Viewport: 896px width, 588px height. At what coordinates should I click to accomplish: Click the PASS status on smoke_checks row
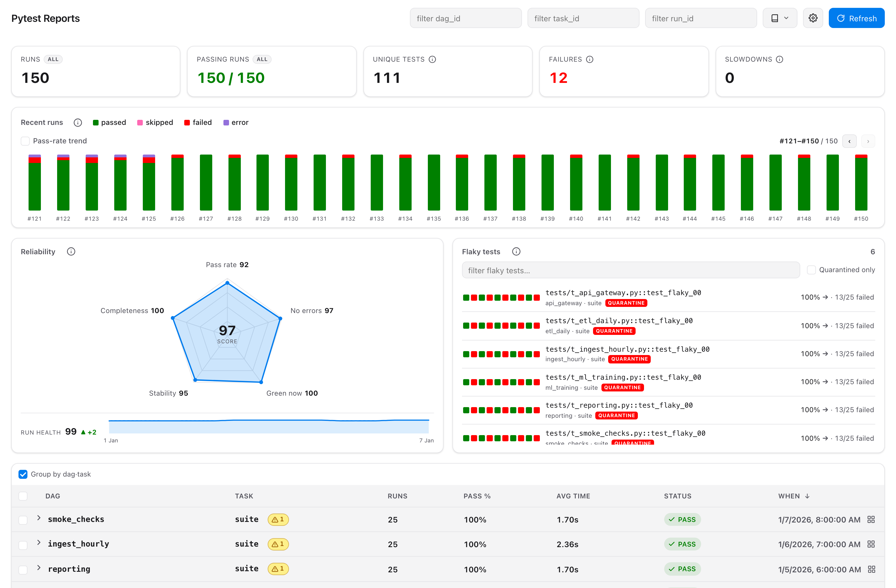coord(682,519)
